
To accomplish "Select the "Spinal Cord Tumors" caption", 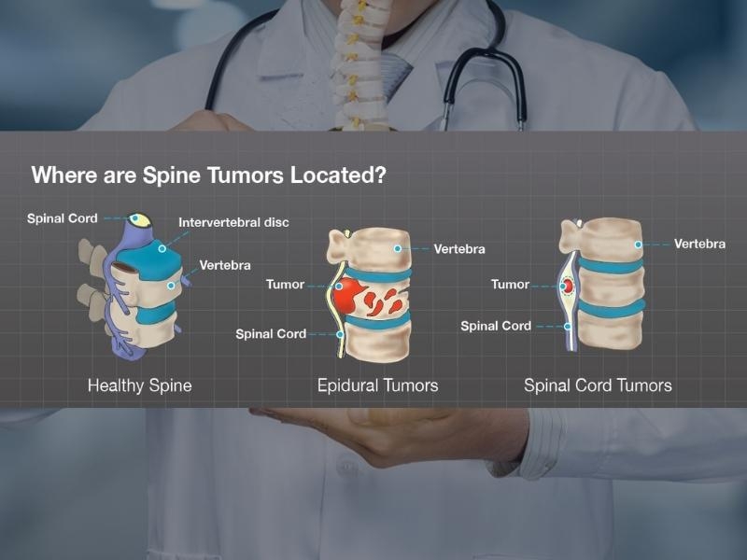I will pyautogui.click(x=598, y=385).
